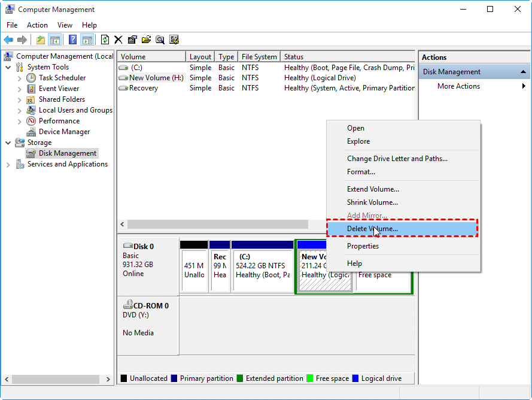Choose Properties from the context menu

coord(403,246)
